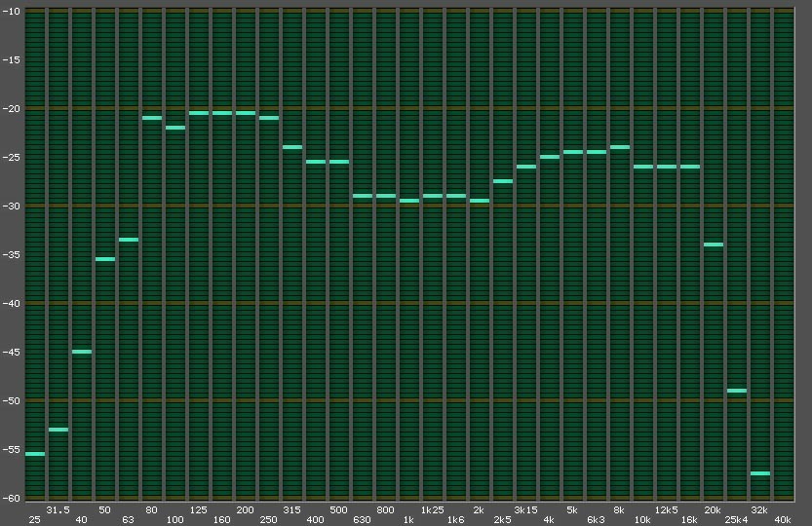Click the 63 Hz frequency label
This screenshot has width=812, height=526.
click(x=128, y=520)
